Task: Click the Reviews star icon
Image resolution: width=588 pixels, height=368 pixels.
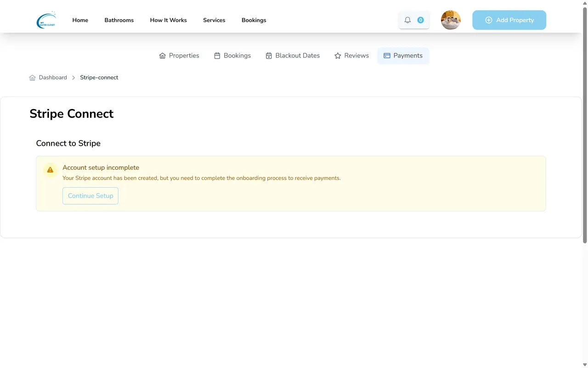Action: click(338, 55)
